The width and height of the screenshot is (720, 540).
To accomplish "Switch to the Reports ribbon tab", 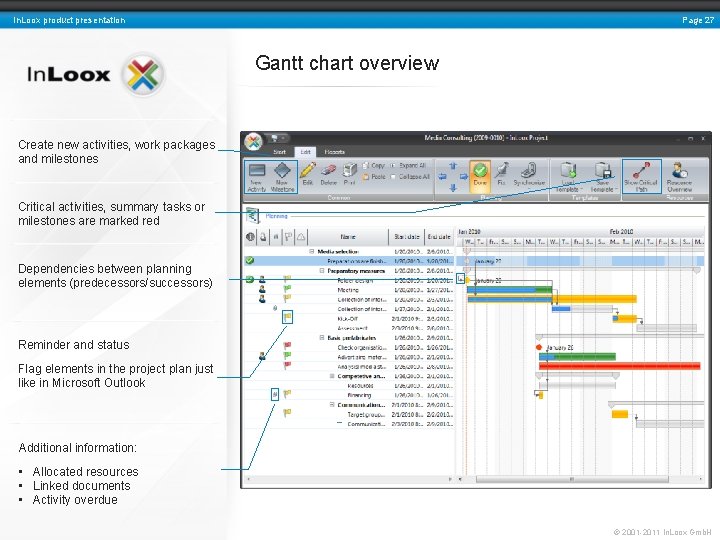I will [334, 152].
